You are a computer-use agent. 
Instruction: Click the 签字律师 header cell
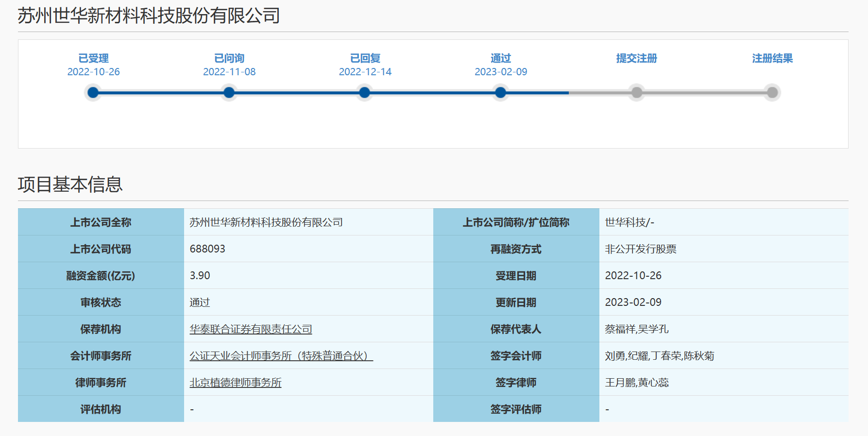coord(516,382)
